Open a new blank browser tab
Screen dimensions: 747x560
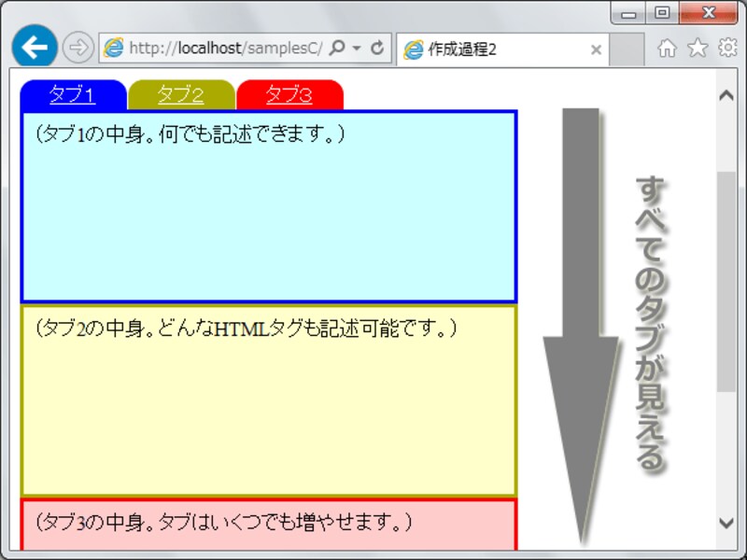(627, 49)
